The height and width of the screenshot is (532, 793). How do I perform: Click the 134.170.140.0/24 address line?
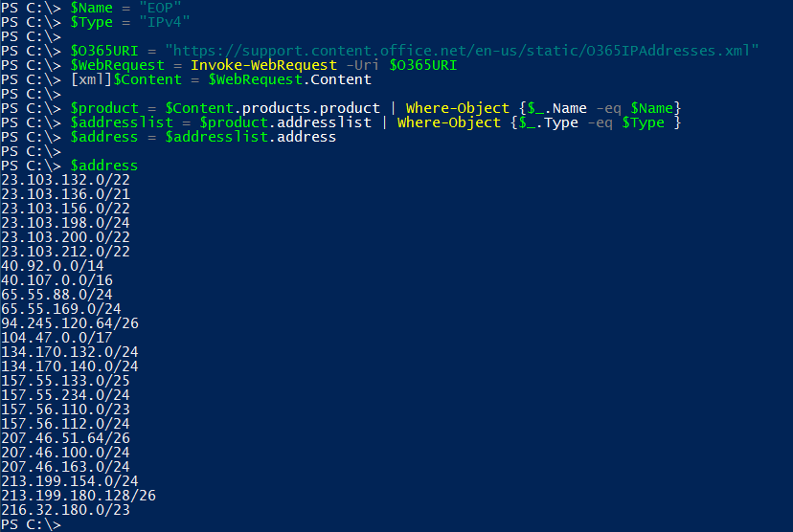point(70,366)
